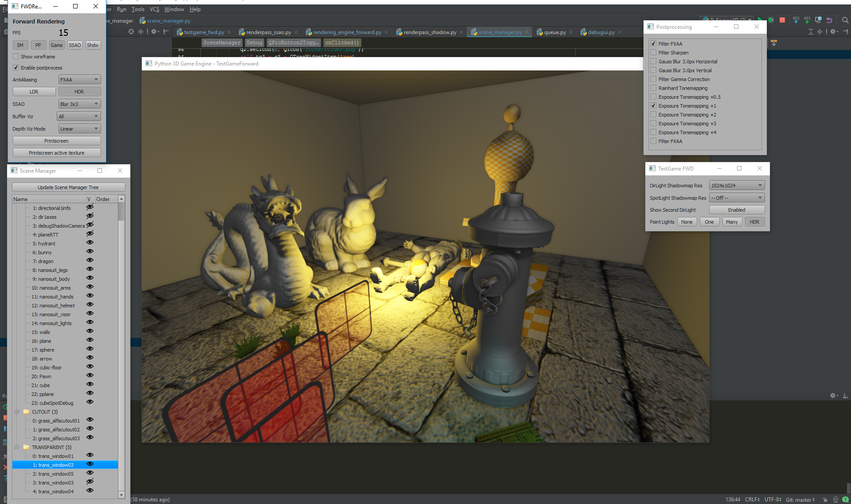Open the project panel gear settings icon

coord(154,31)
